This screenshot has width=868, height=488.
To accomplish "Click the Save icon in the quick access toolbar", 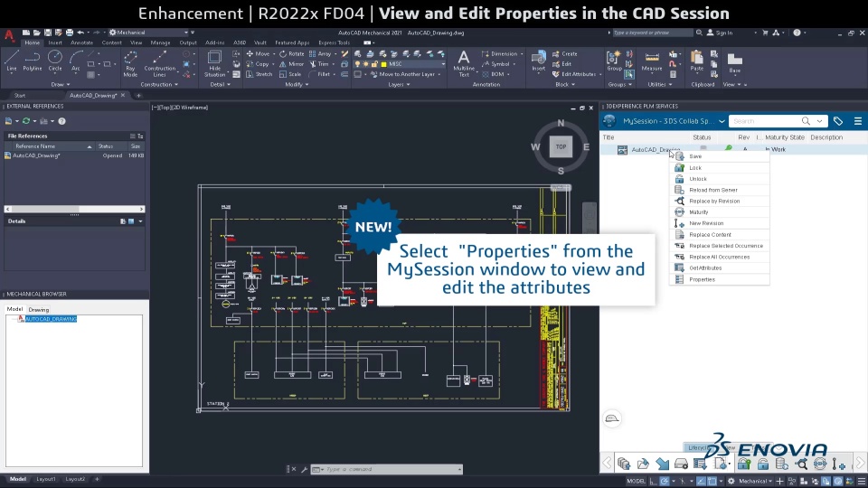I will [48, 33].
